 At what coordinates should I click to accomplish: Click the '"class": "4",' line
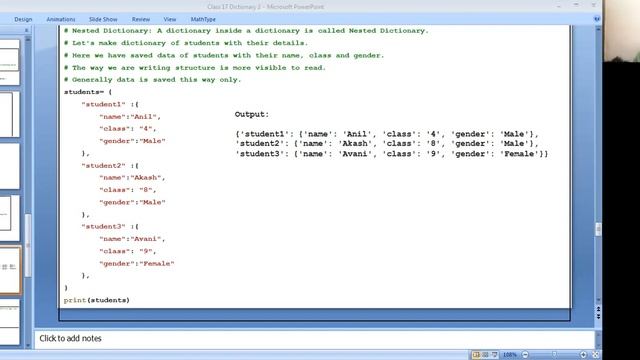(128, 129)
